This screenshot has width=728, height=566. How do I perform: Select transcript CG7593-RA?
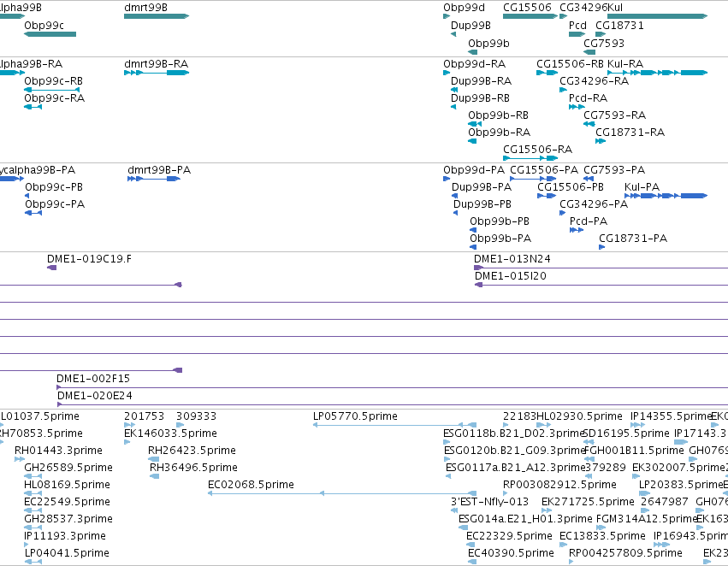615,115
